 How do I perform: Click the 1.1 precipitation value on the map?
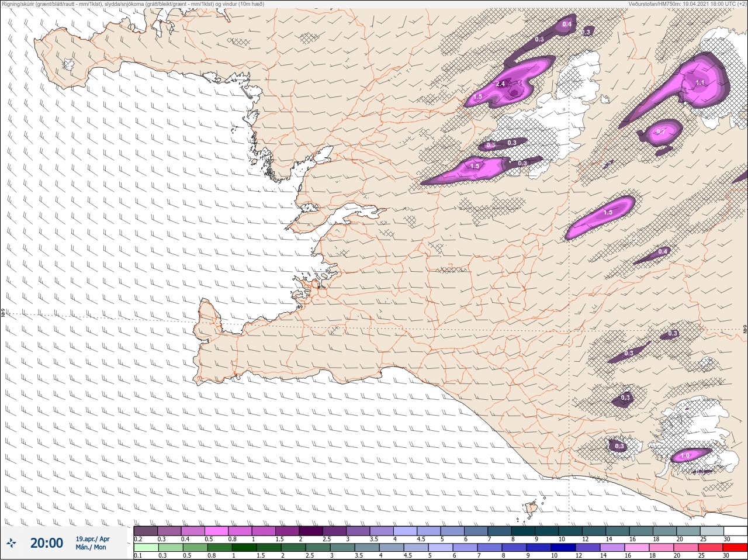point(700,83)
